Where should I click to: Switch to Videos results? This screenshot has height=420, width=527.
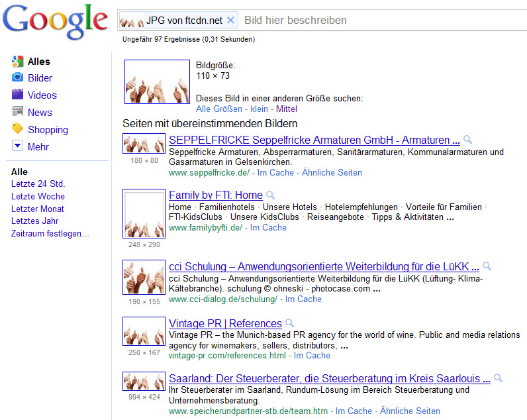(42, 95)
